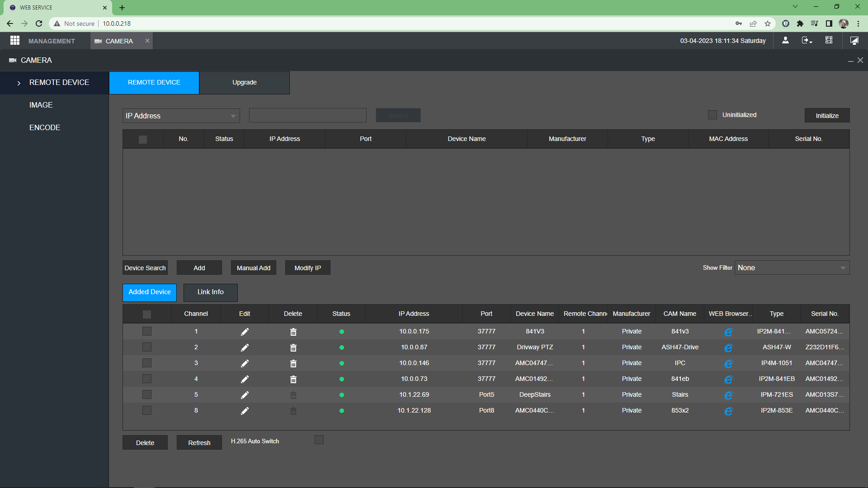The width and height of the screenshot is (868, 488).
Task: Sort by Channel column header
Action: [196, 314]
